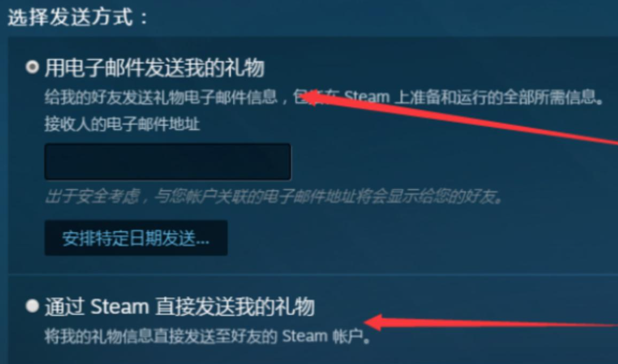
Task: Focus the recipient email address field
Action: [168, 161]
